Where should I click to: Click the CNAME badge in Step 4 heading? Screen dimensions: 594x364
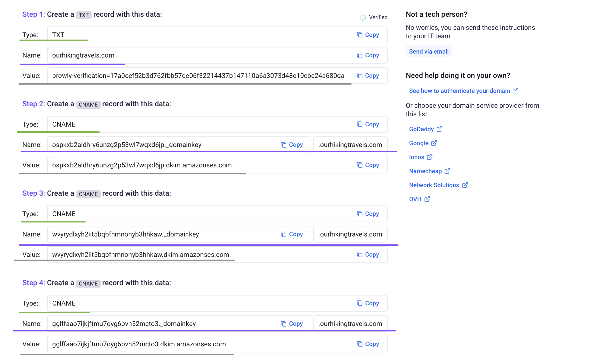[x=88, y=283]
